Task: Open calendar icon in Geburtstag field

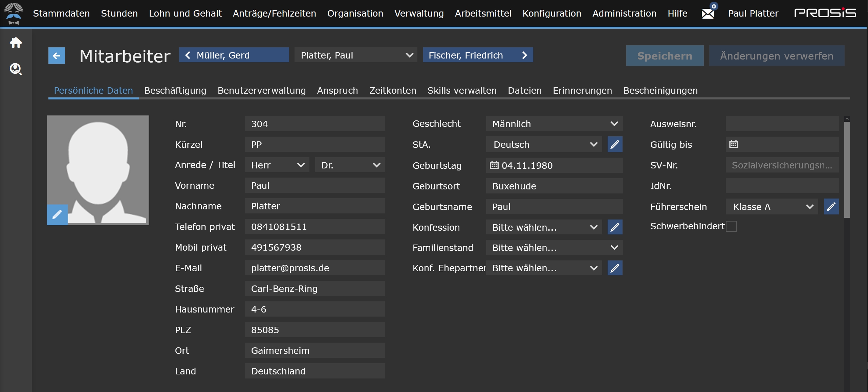Action: pyautogui.click(x=494, y=165)
